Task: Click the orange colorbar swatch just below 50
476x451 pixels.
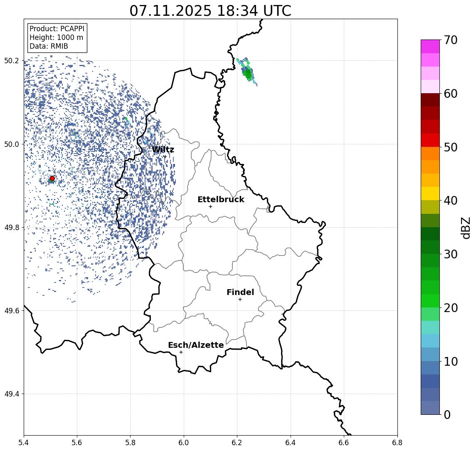Action: point(430,154)
